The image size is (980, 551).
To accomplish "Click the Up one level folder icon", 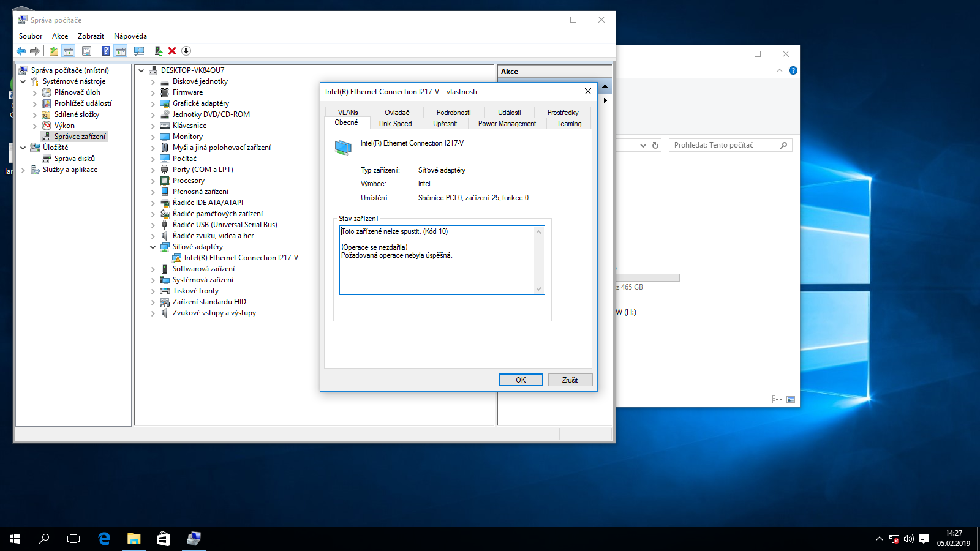I will 54,51.
